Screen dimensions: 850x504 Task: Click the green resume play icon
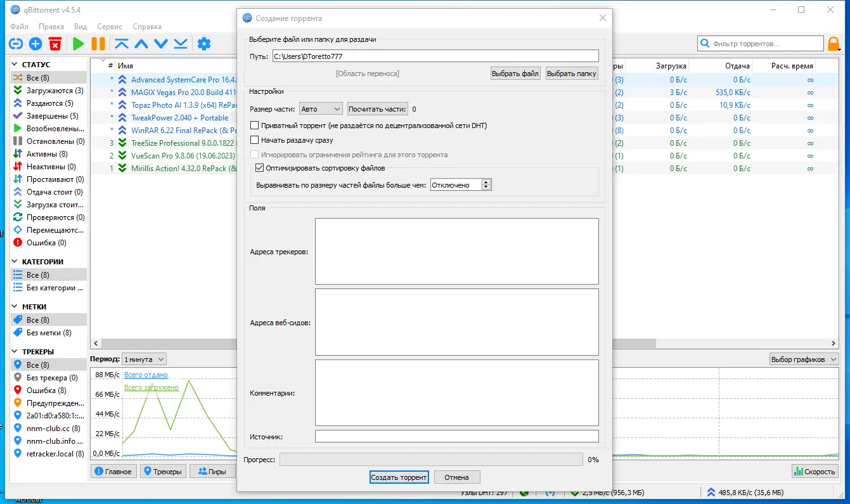pyautogui.click(x=78, y=44)
